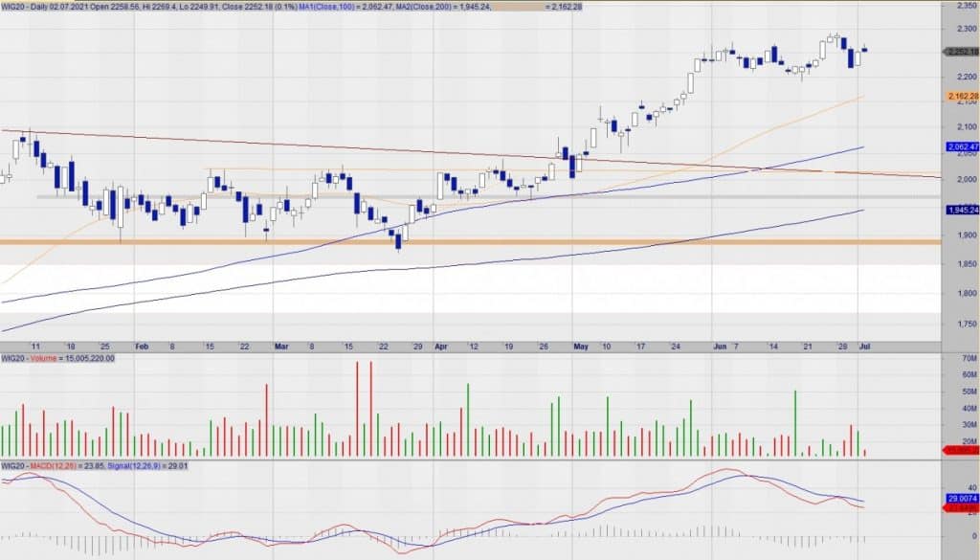Click the MACD signal value tag 29.0074

(x=961, y=499)
